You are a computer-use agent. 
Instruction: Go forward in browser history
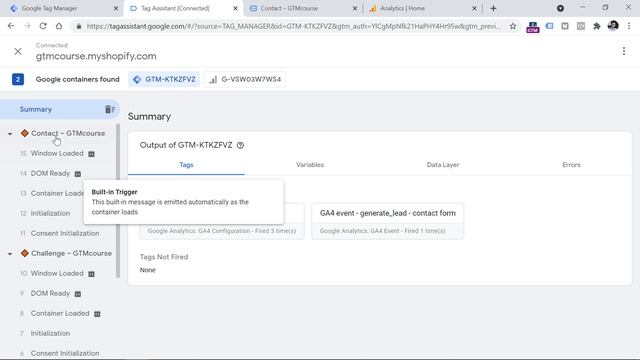27,26
